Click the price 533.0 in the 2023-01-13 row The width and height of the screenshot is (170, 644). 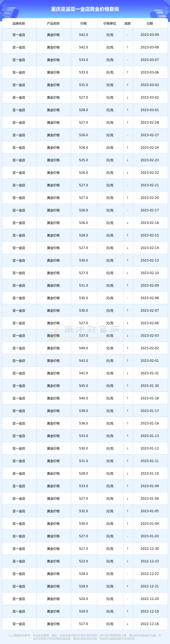click(84, 436)
